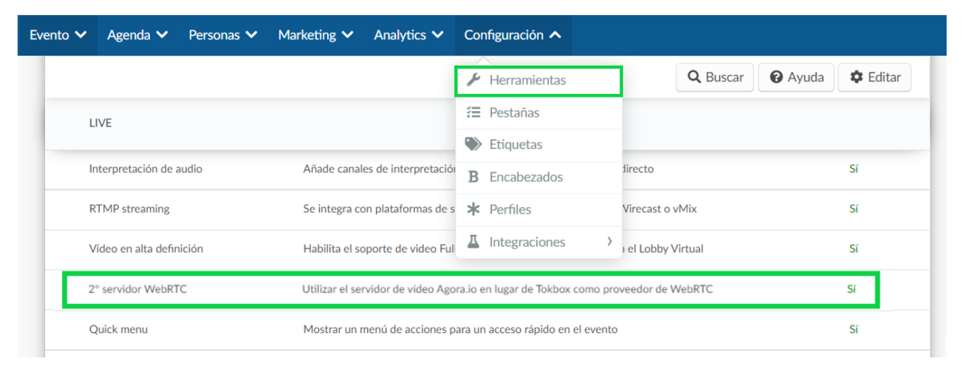Click the Editar button
This screenshot has width=980, height=373.
tap(875, 78)
